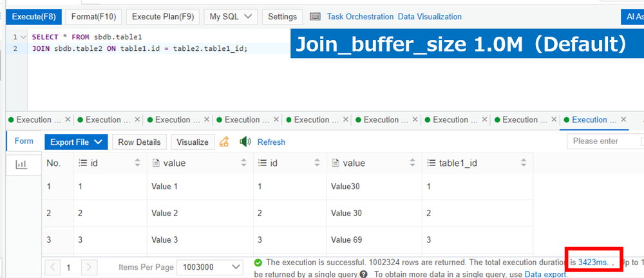
Task: Sort the table1_id column
Action: tap(522, 163)
